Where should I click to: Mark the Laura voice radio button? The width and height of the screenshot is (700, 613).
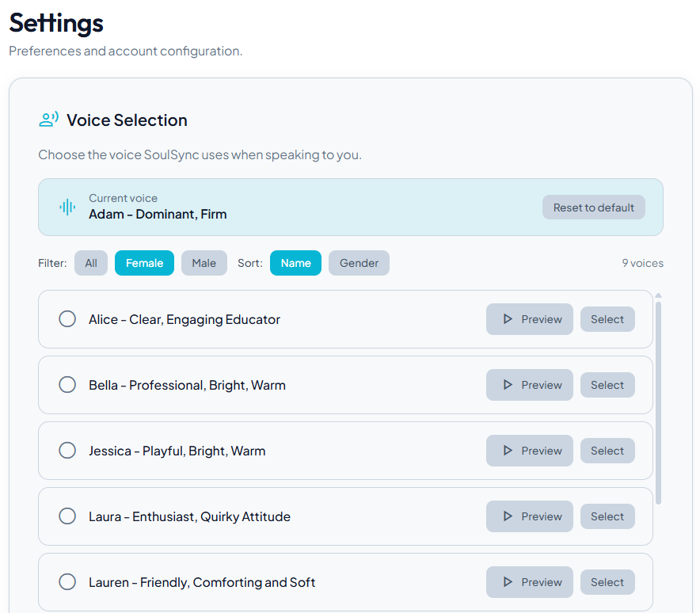pos(67,516)
